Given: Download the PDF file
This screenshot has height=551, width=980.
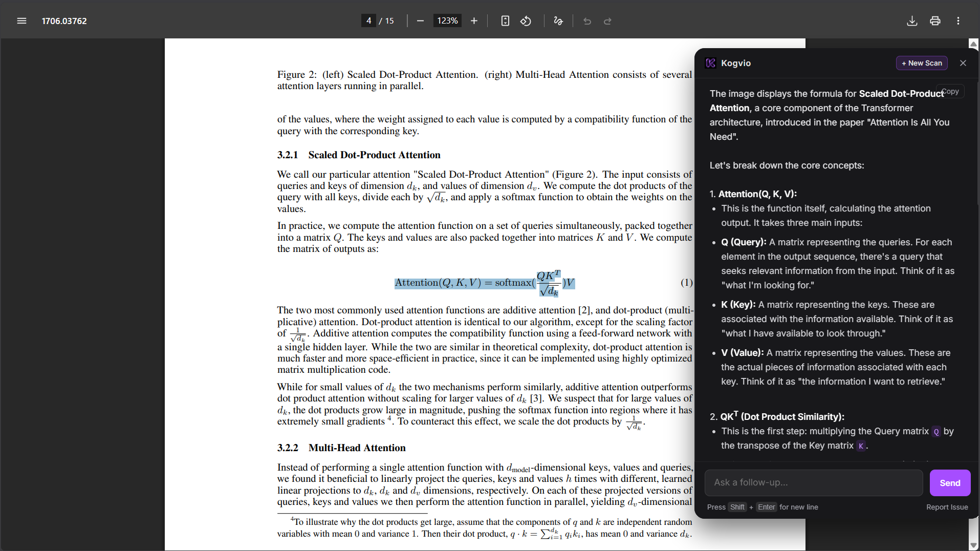Looking at the screenshot, I should pos(912,21).
